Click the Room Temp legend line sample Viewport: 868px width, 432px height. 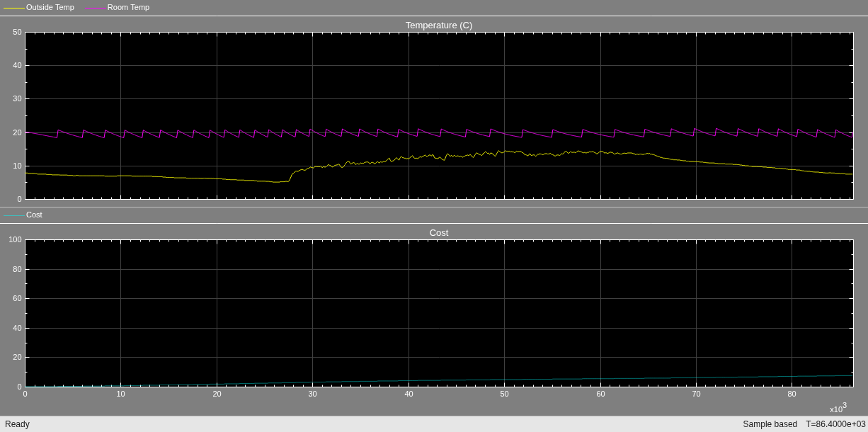click(x=96, y=8)
